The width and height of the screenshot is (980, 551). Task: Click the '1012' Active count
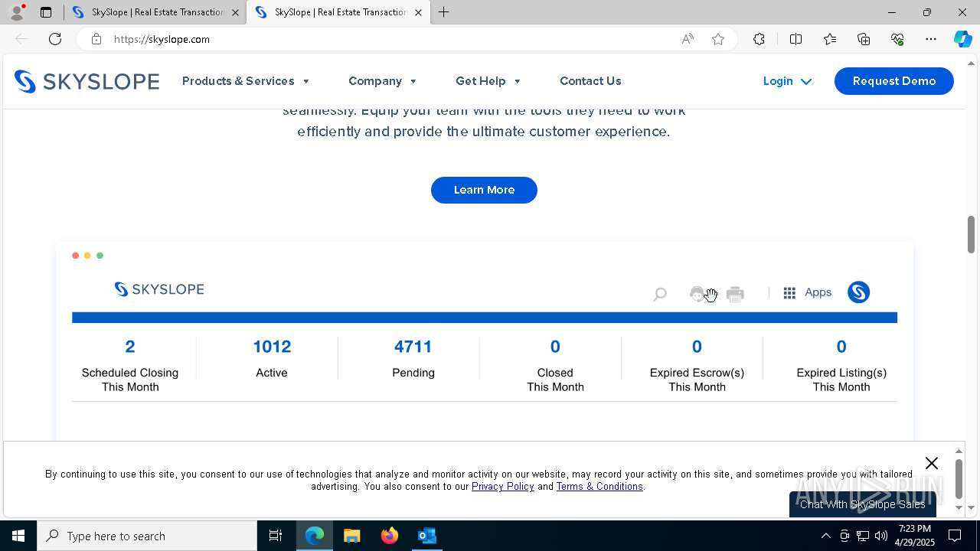click(x=272, y=347)
